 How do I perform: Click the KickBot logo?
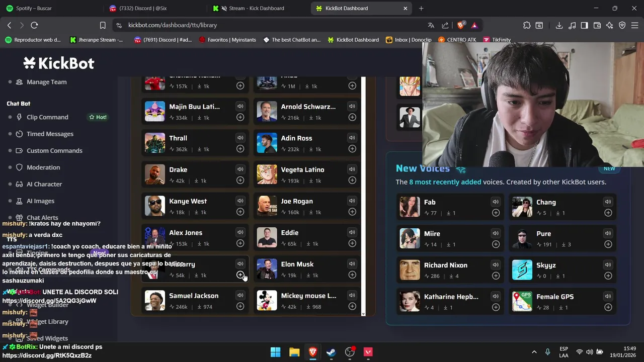pyautogui.click(x=58, y=63)
